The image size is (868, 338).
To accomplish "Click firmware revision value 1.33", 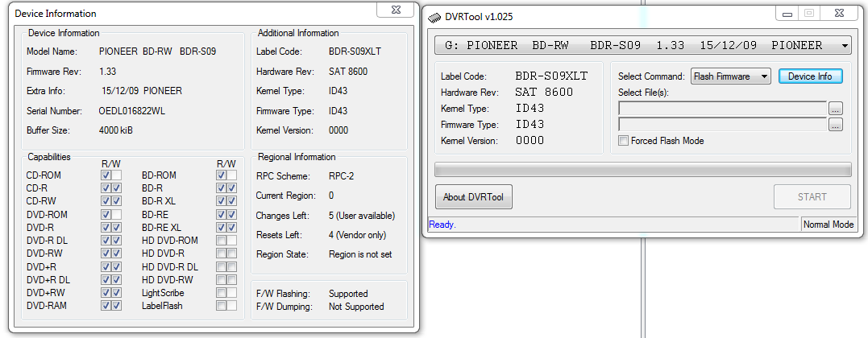I will [x=107, y=72].
